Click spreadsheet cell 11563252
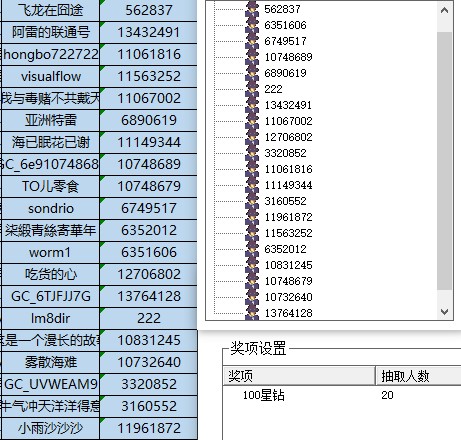Image resolution: width=461 pixels, height=440 pixels. [x=149, y=76]
